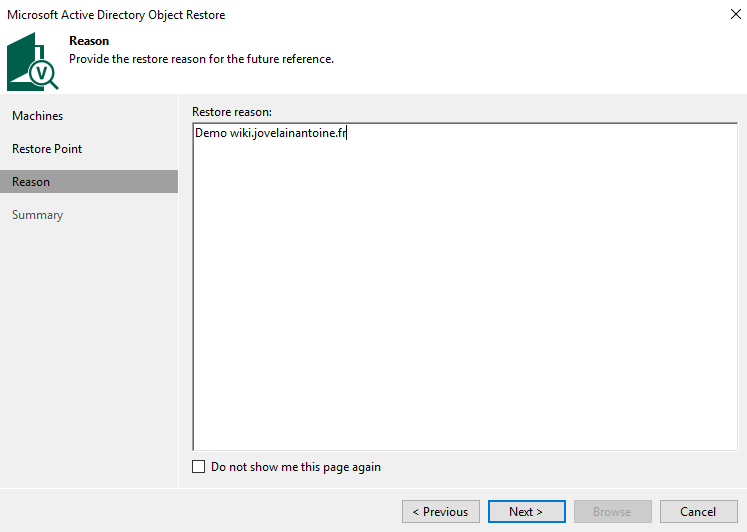Select the Reason step in sidebar

pos(89,181)
